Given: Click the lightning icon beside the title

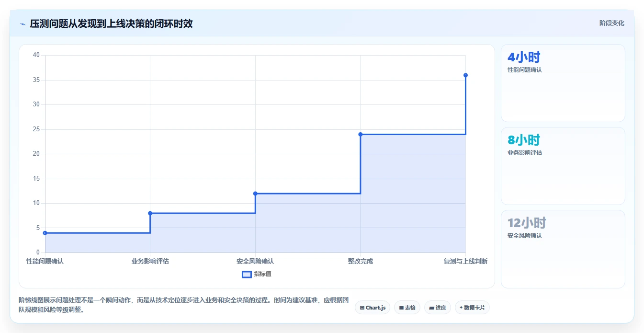Looking at the screenshot, I should (x=23, y=24).
